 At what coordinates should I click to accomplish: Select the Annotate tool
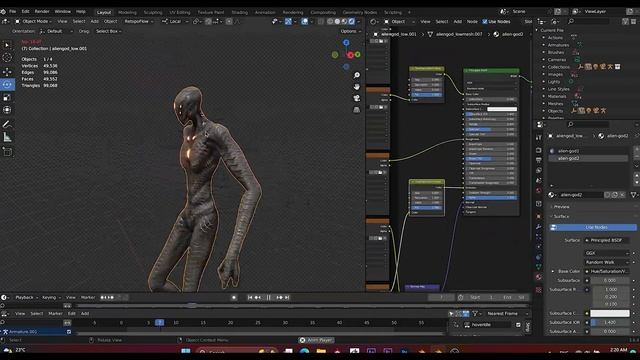pyautogui.click(x=7, y=124)
